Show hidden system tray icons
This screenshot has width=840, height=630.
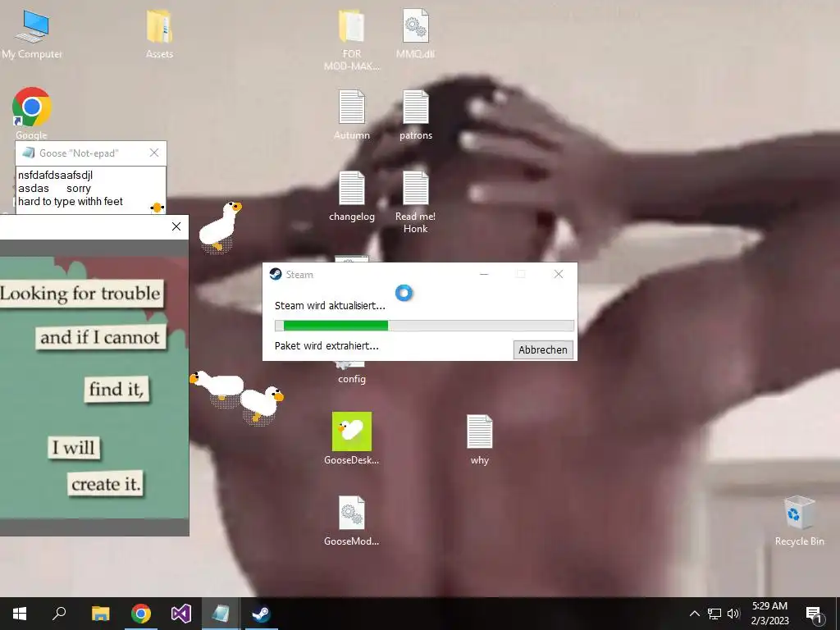tap(694, 614)
